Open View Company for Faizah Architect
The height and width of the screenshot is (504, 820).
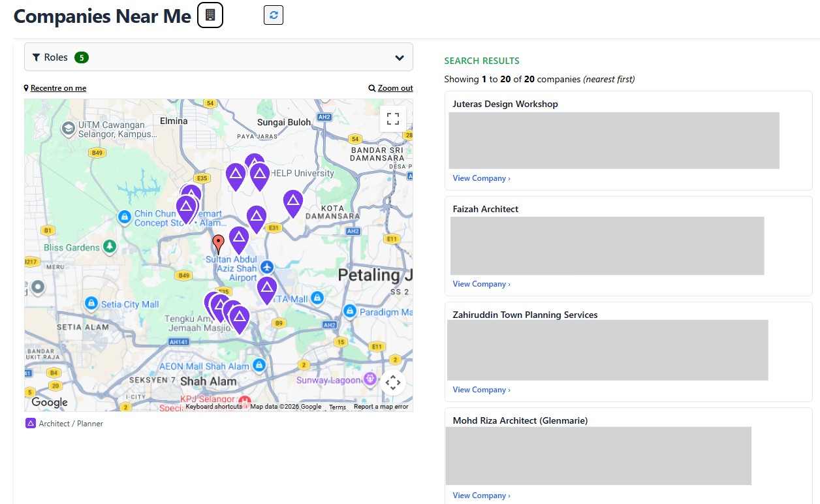pyautogui.click(x=482, y=284)
